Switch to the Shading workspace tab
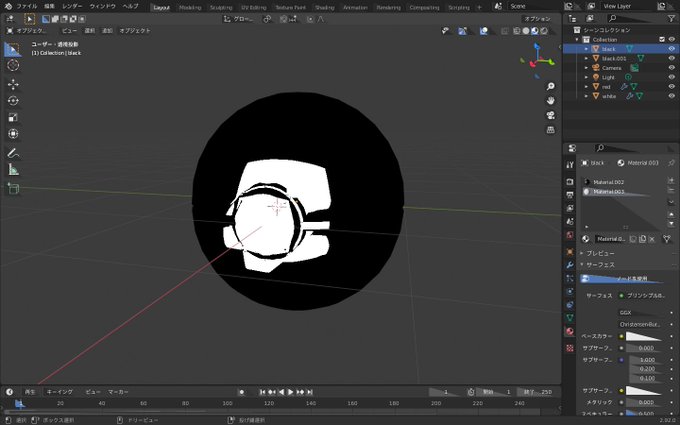 coord(324,7)
